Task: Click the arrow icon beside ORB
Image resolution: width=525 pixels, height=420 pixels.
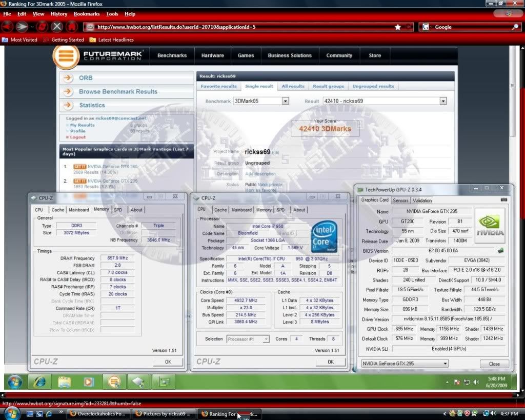Action: (68, 78)
